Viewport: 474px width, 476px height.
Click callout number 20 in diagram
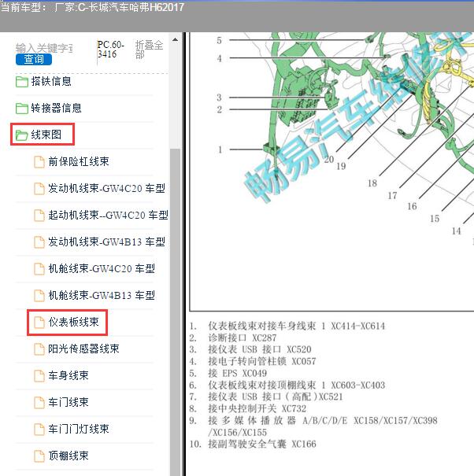pos(329,160)
